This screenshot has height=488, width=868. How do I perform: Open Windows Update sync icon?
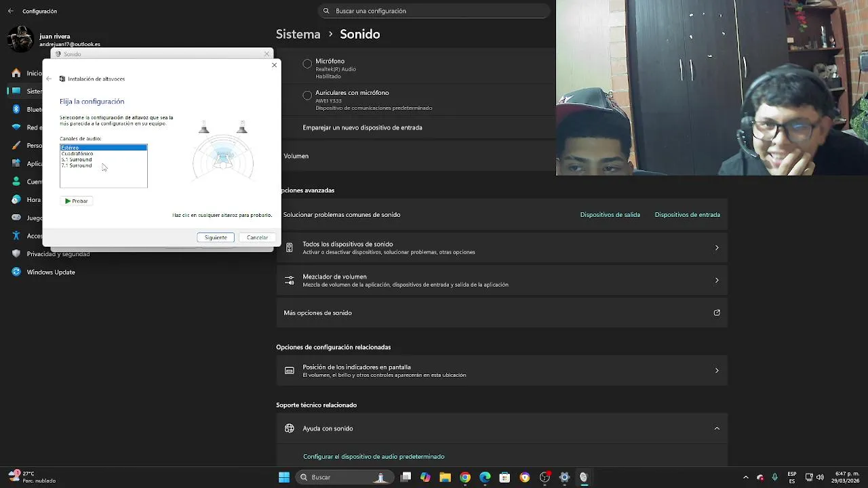(x=16, y=272)
